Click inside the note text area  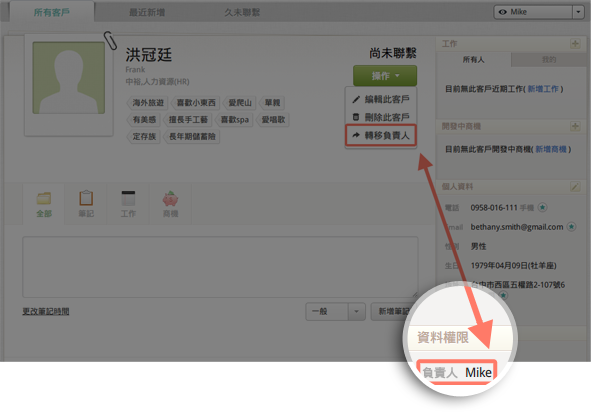coord(220,267)
